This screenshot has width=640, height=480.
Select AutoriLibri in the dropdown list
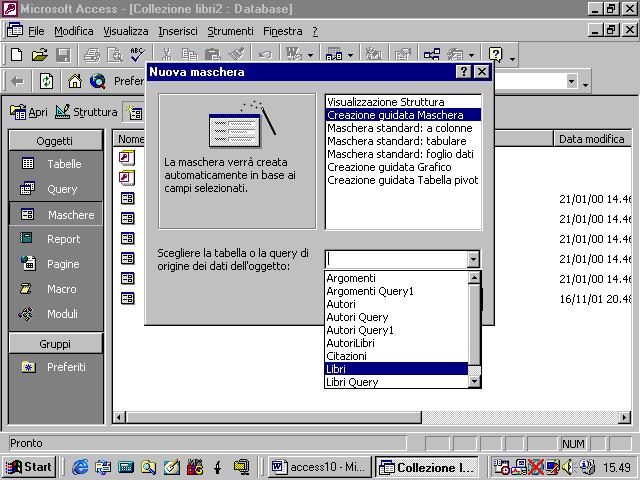tap(396, 343)
